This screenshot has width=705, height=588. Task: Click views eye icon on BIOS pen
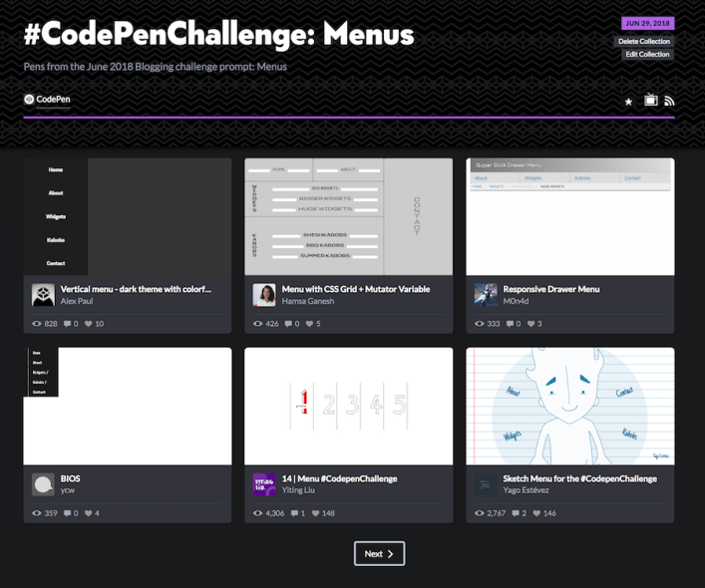[x=37, y=513]
